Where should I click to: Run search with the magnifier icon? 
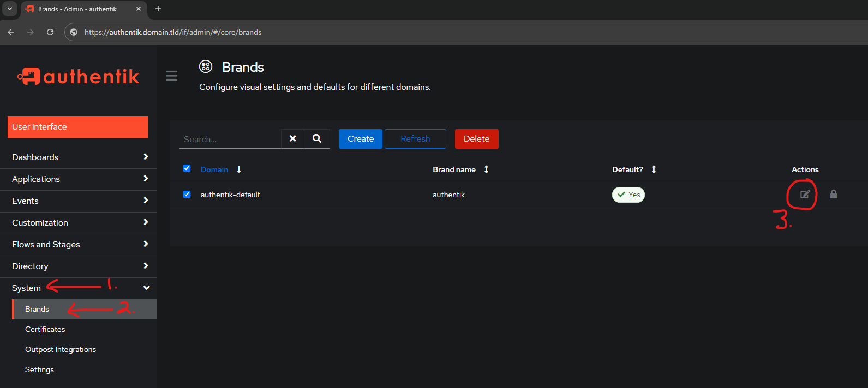317,138
